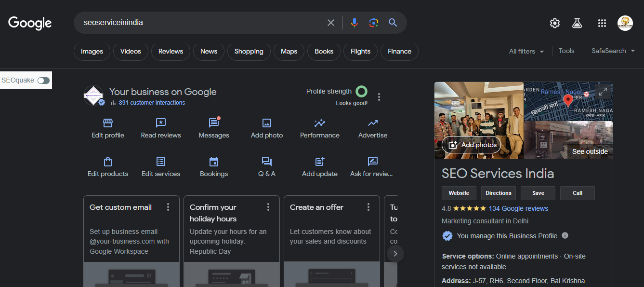Screen dimensions: 644x287
Task: Switch to the Images tab
Action: coord(92,52)
